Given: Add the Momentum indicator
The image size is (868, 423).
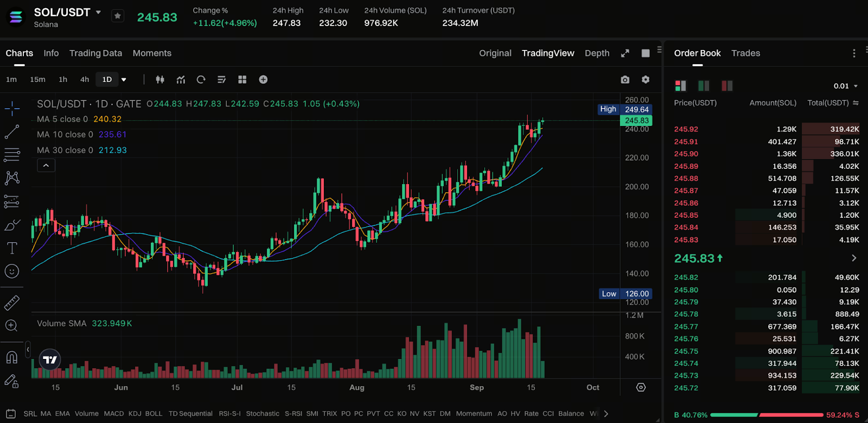Looking at the screenshot, I should click(x=474, y=414).
